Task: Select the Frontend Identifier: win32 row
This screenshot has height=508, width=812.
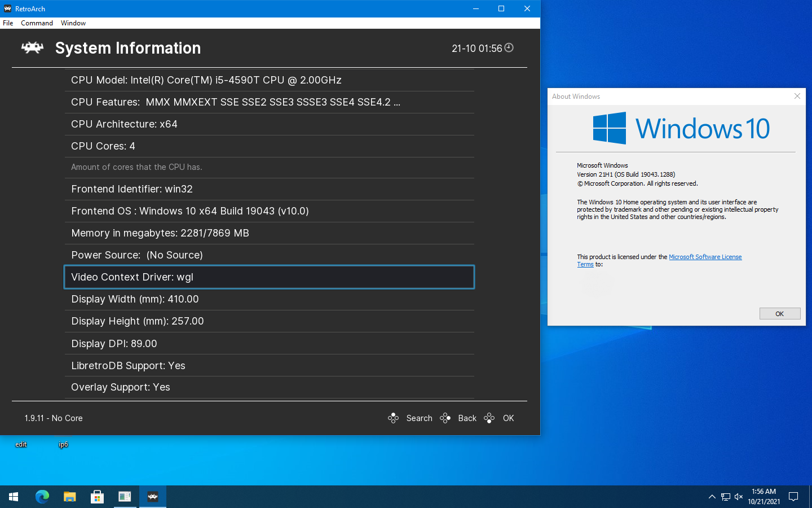Action: coord(270,189)
